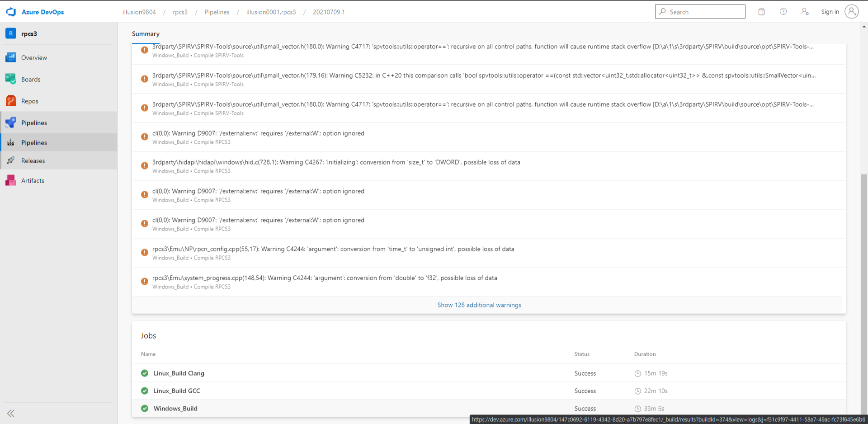Open the rpcs3 project tile icon
The height and width of the screenshot is (424, 868).
(11, 33)
